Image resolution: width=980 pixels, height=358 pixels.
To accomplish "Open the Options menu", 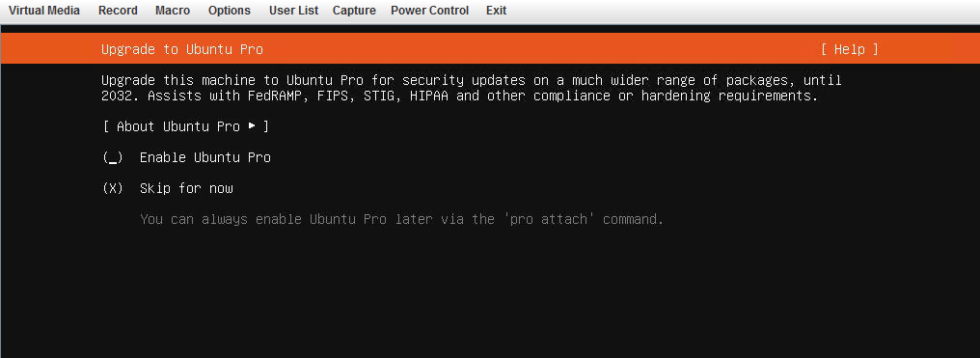I will pos(230,11).
